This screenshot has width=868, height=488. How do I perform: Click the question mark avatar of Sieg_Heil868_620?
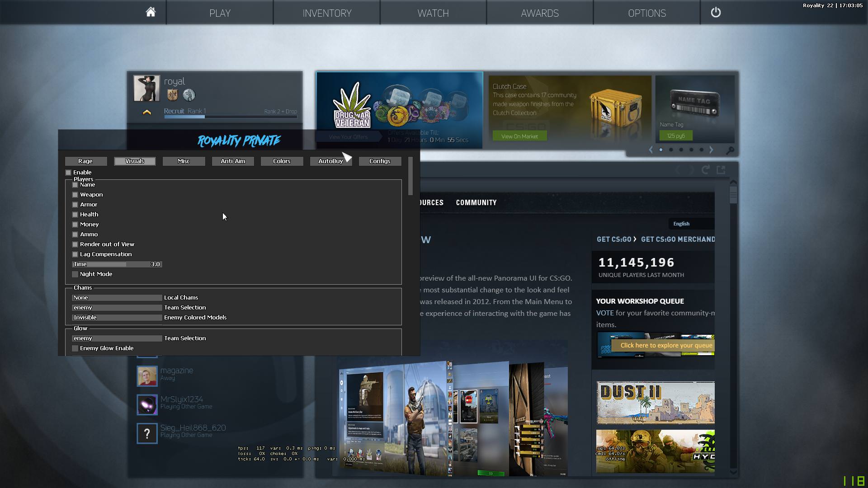coord(147,433)
